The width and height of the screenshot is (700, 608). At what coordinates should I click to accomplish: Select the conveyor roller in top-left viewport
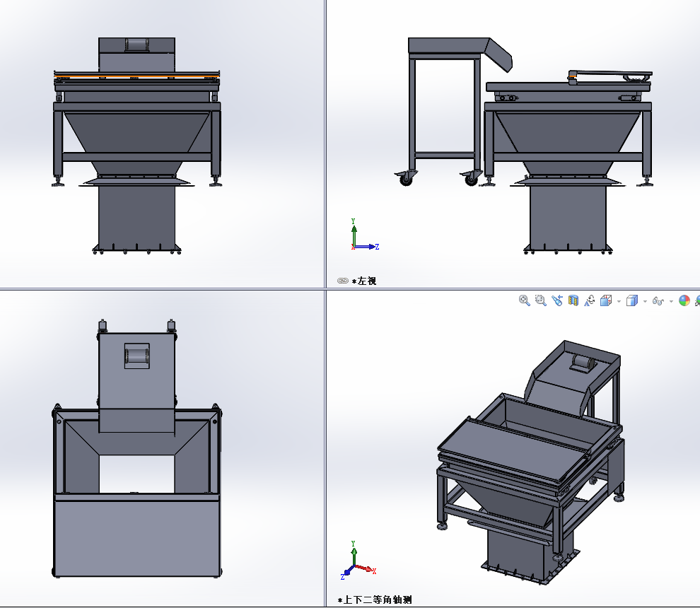pyautogui.click(x=136, y=45)
